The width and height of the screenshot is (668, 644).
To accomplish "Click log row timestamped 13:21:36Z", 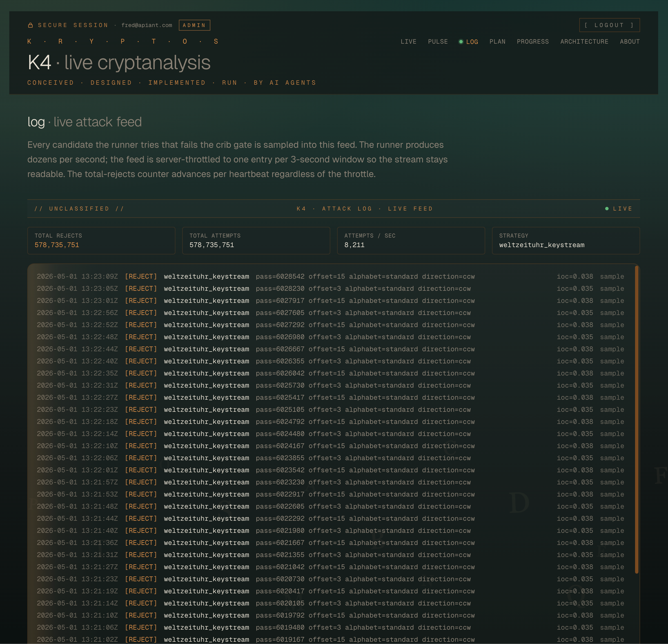I will (x=330, y=542).
